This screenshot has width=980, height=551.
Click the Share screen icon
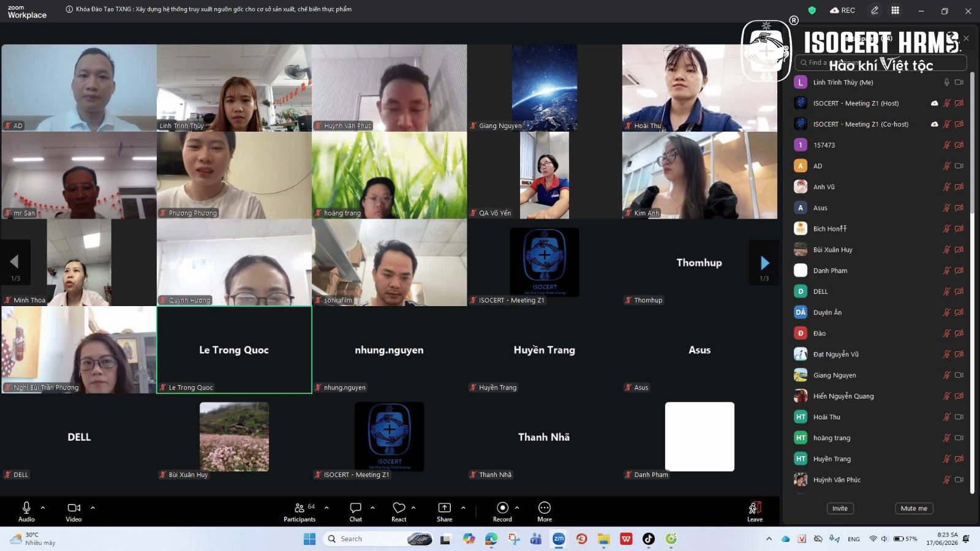444,508
